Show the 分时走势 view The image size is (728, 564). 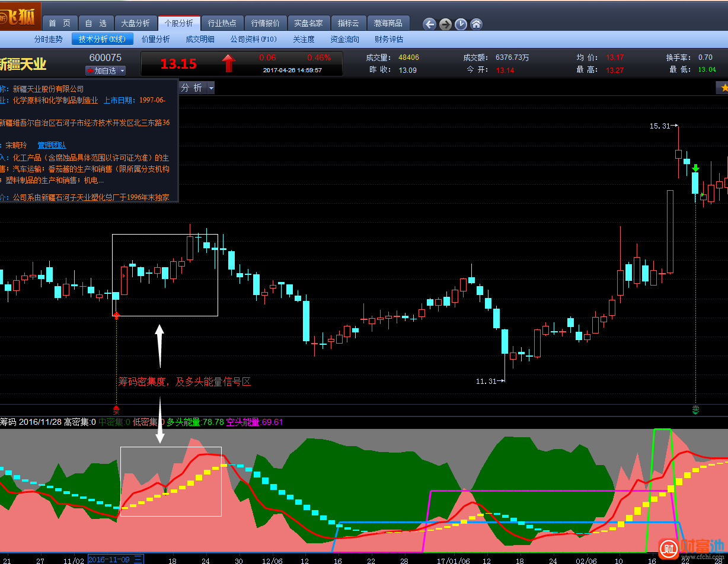(x=48, y=39)
